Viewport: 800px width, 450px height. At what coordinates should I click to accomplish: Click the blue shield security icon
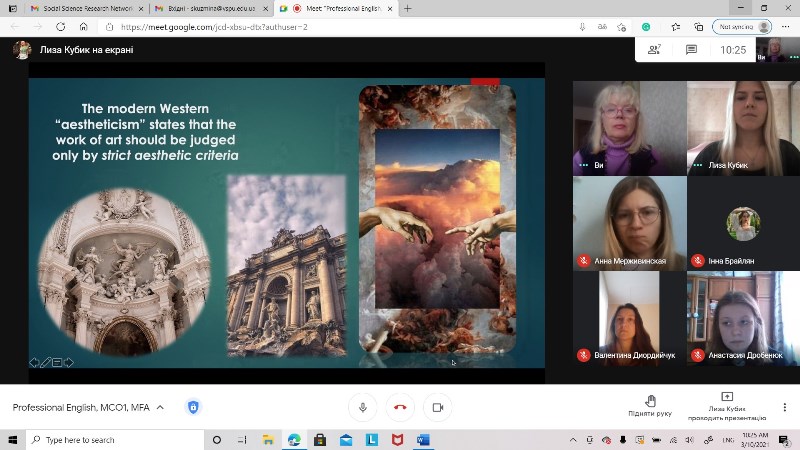tap(193, 407)
